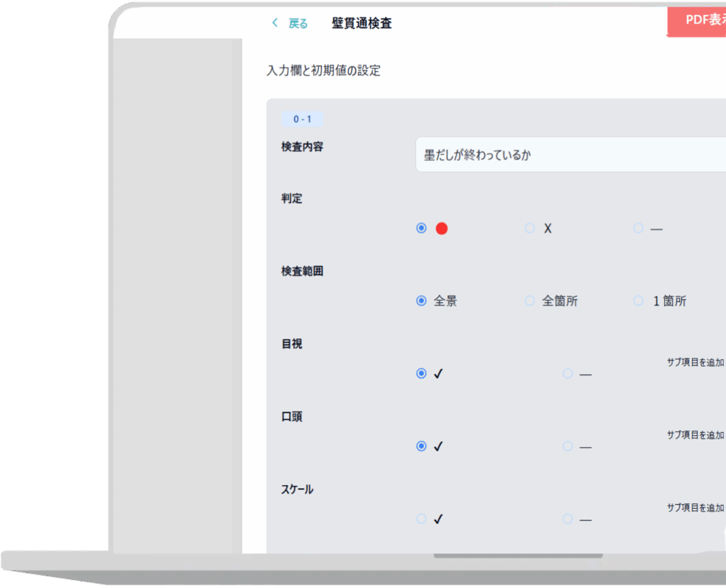Choose 全箇所 for 検査範囲
The width and height of the screenshot is (726, 588).
pyautogui.click(x=530, y=301)
